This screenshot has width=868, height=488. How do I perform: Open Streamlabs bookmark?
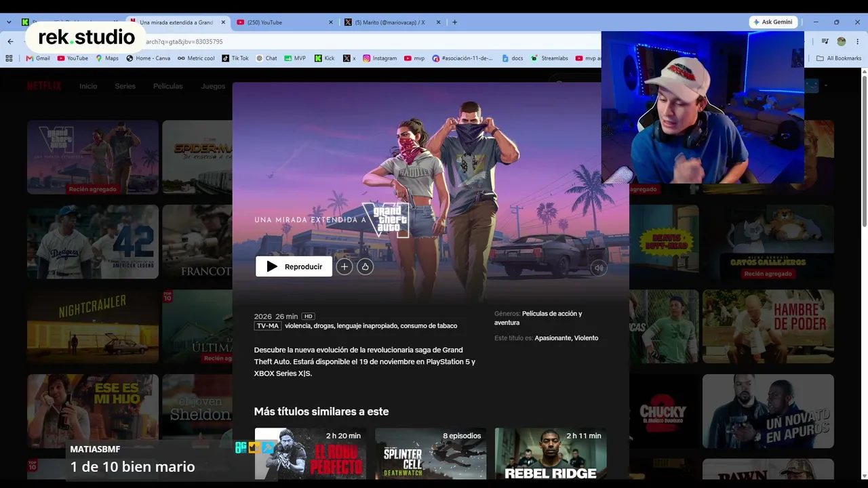tap(549, 58)
